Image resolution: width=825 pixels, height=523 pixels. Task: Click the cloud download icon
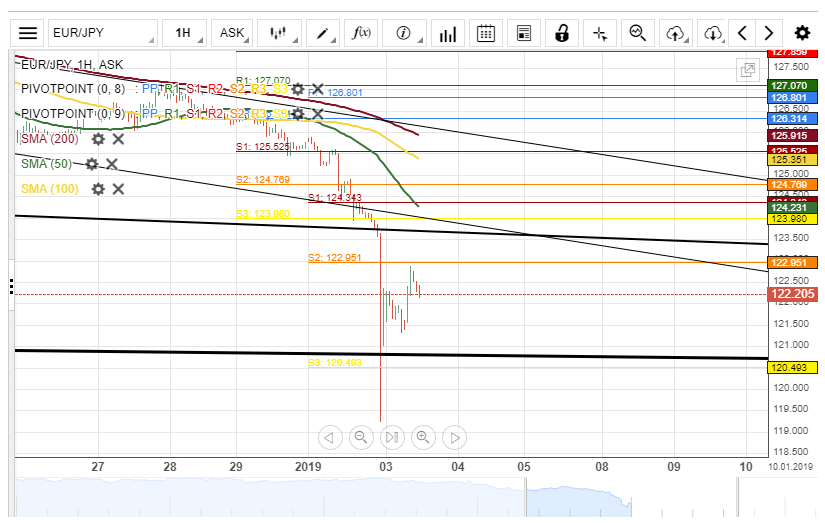coord(713,33)
